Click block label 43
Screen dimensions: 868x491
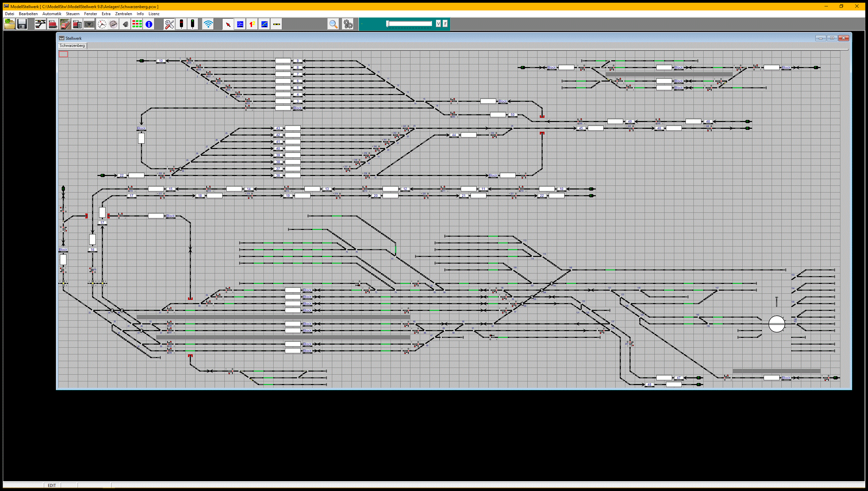pos(278,128)
